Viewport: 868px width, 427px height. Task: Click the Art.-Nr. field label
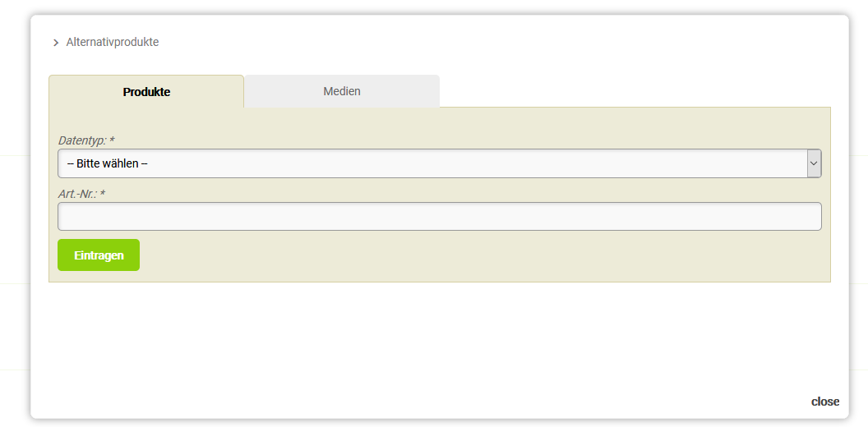81,194
